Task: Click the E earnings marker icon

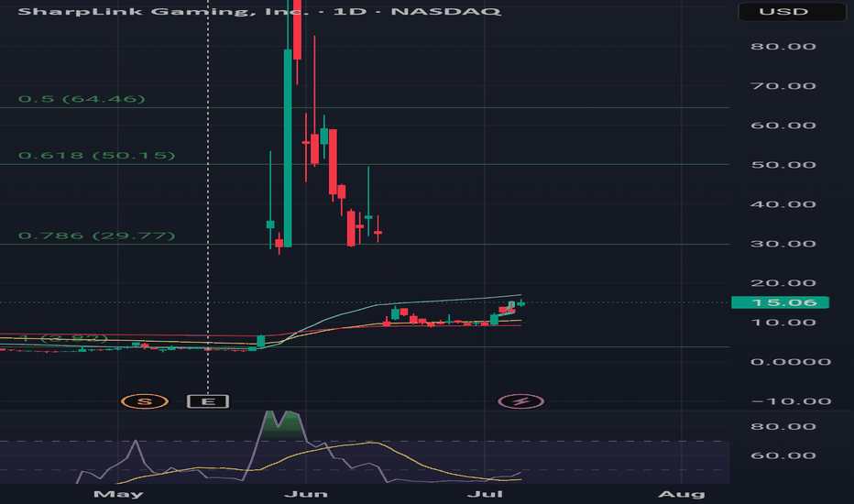Action: click(x=208, y=401)
